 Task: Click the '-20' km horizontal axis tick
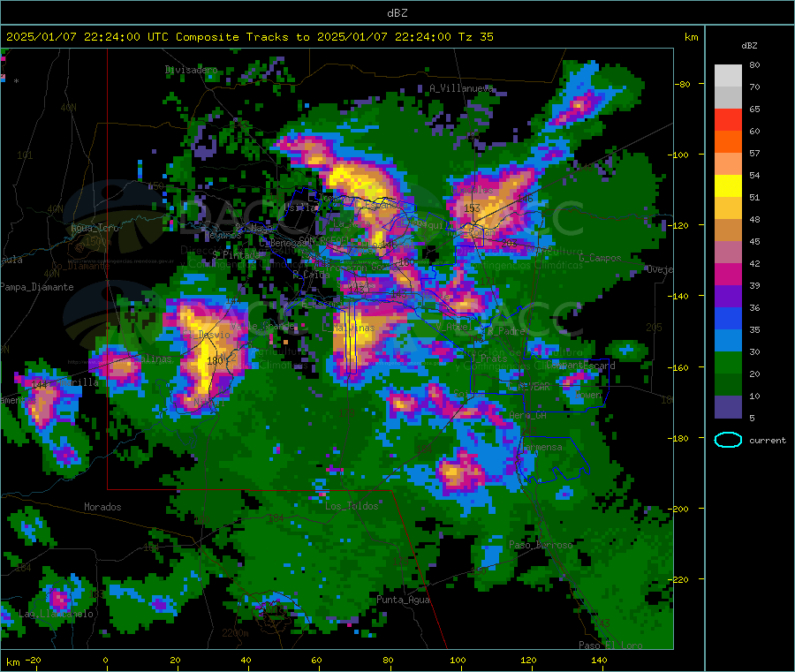click(33, 660)
